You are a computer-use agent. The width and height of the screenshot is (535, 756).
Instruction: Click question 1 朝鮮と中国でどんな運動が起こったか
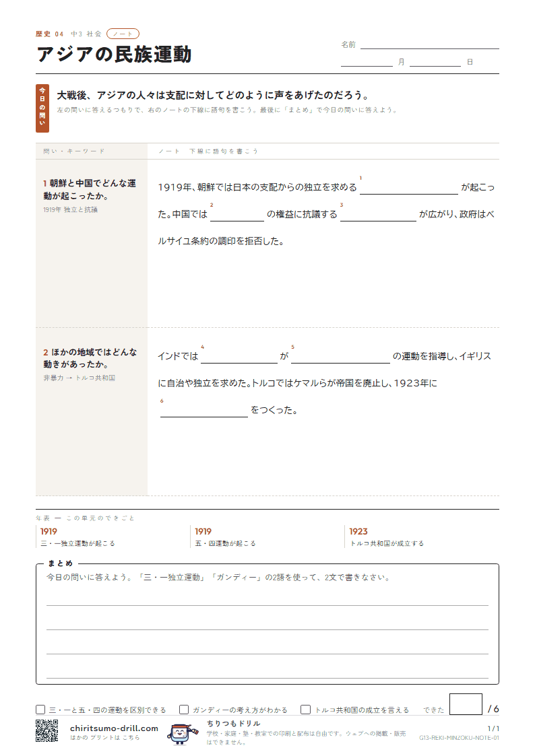click(x=90, y=189)
